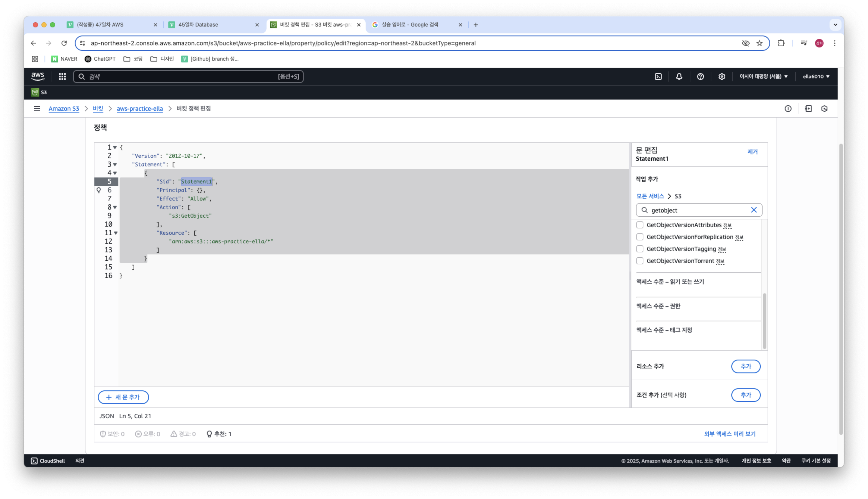Open AWS console settings gear
The width and height of the screenshot is (868, 499).
coord(721,76)
